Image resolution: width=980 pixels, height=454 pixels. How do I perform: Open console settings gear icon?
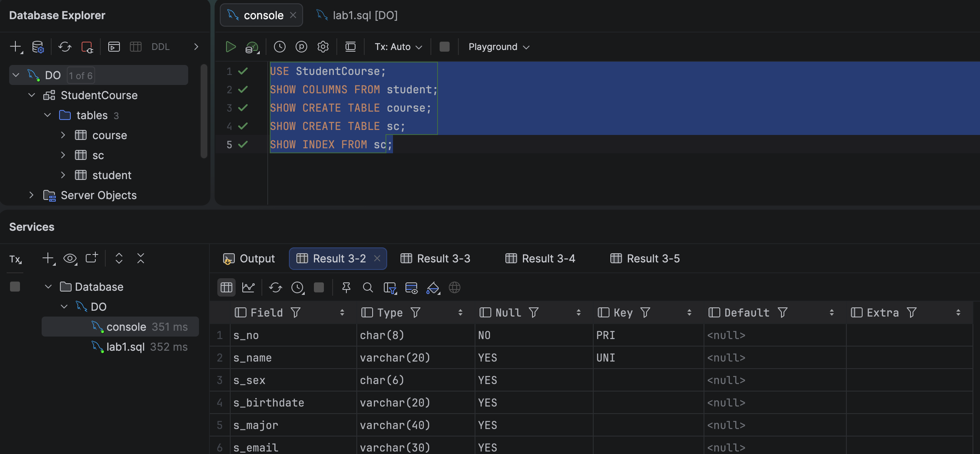coord(323,47)
